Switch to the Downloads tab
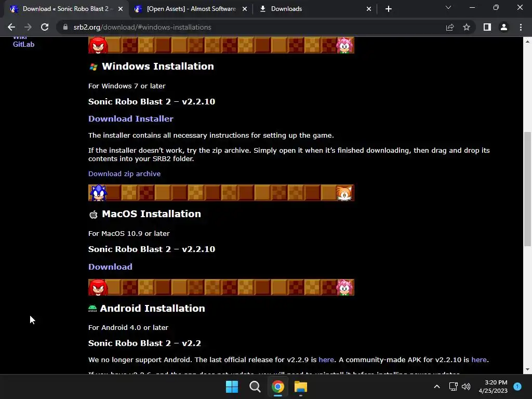Image resolution: width=532 pixels, height=399 pixels. coord(315,9)
